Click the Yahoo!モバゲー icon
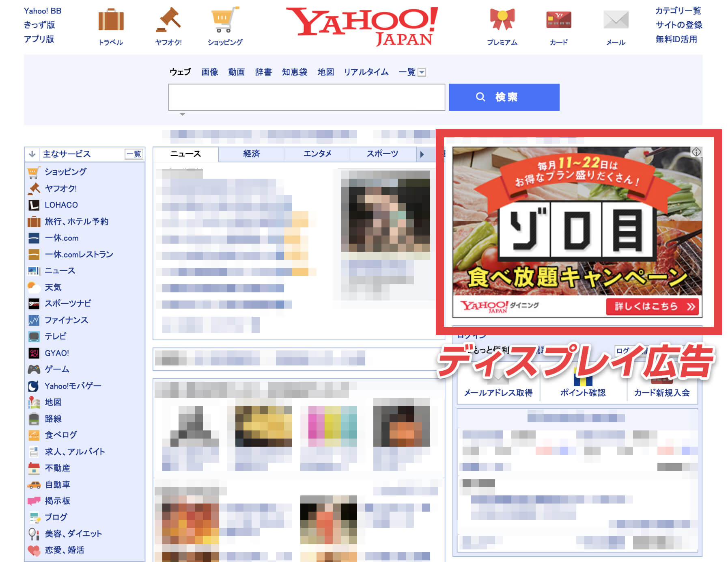 pos(34,386)
